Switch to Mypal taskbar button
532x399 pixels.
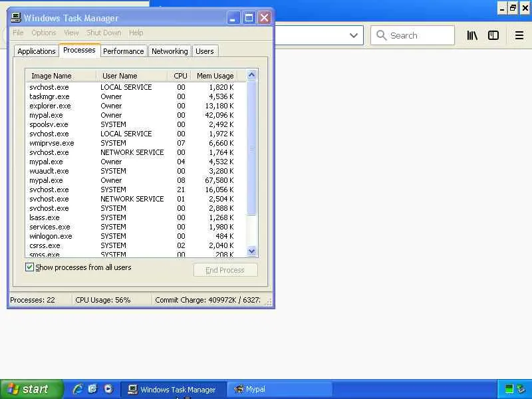tap(280, 390)
